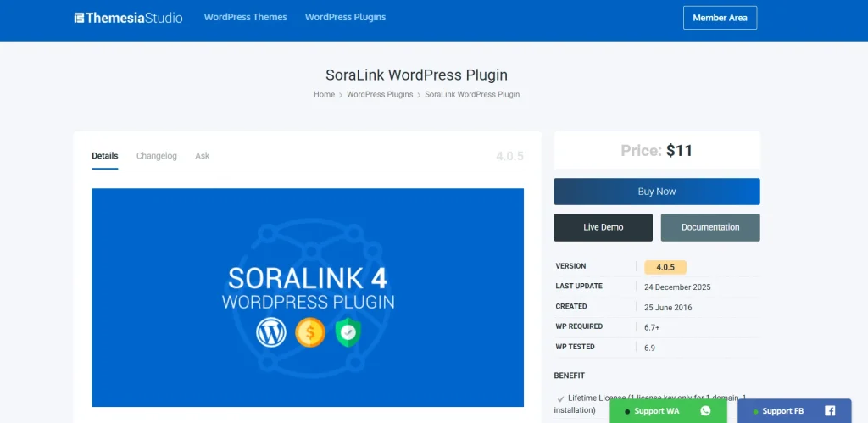Viewport: 868px width, 423px height.
Task: Select the Details tab
Action: [104, 156]
